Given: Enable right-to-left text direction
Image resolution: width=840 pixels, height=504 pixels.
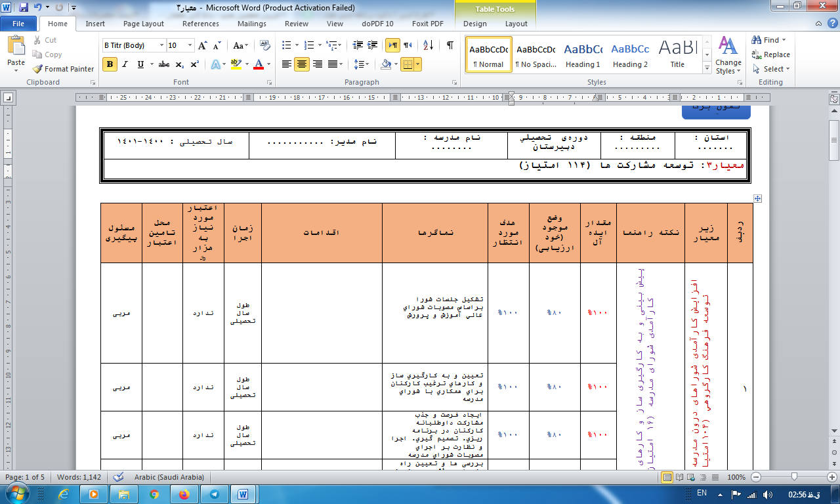Looking at the screenshot, I should [x=408, y=45].
